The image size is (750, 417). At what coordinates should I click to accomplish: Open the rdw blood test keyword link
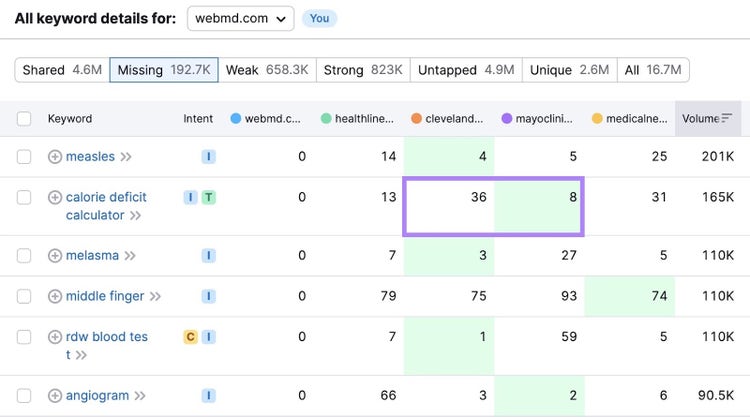107,345
